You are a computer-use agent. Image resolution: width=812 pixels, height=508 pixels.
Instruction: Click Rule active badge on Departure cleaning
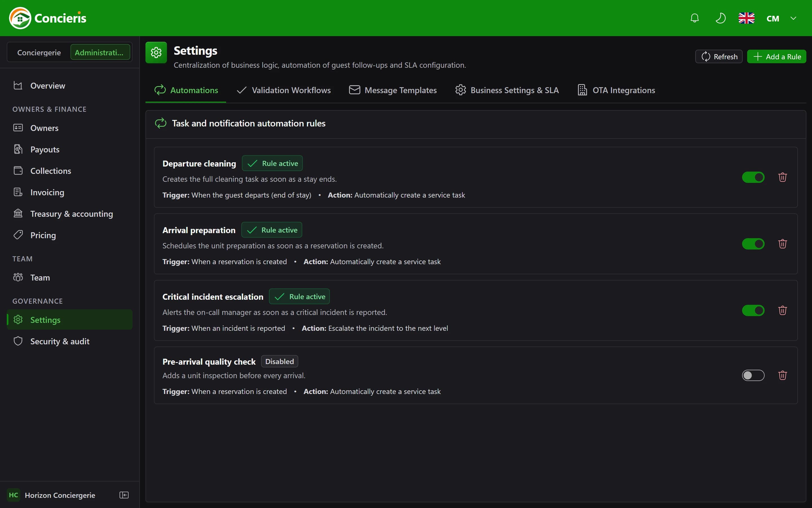click(272, 163)
